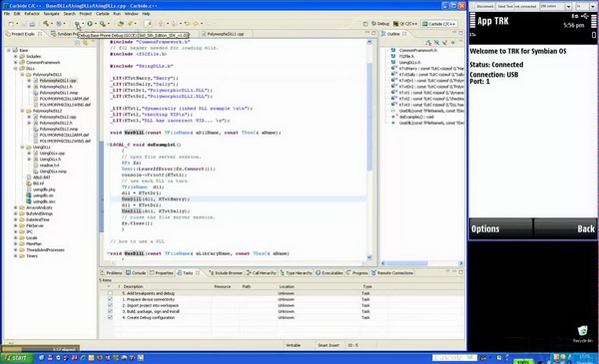
Task: Click the Open Type toolbar icon
Action: pos(121,24)
